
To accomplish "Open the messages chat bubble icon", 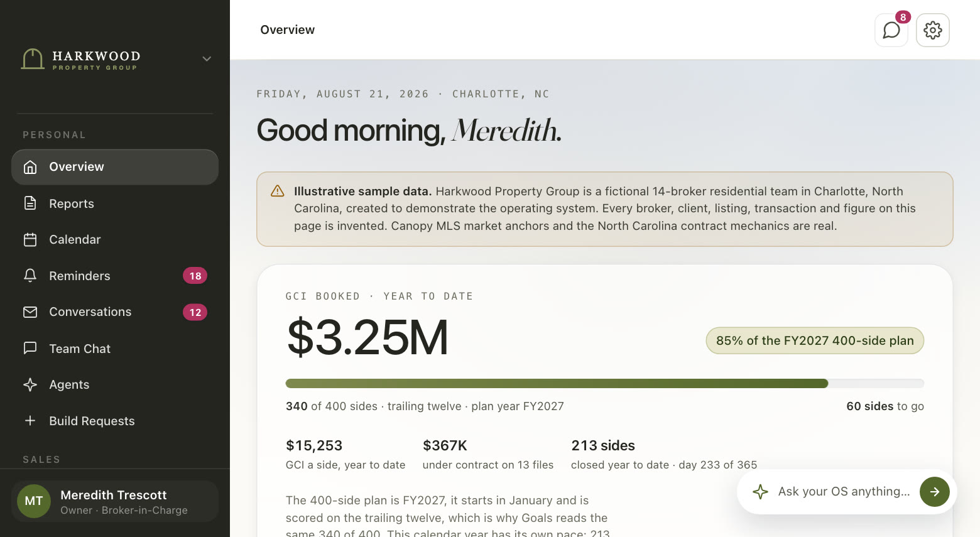I will [891, 30].
